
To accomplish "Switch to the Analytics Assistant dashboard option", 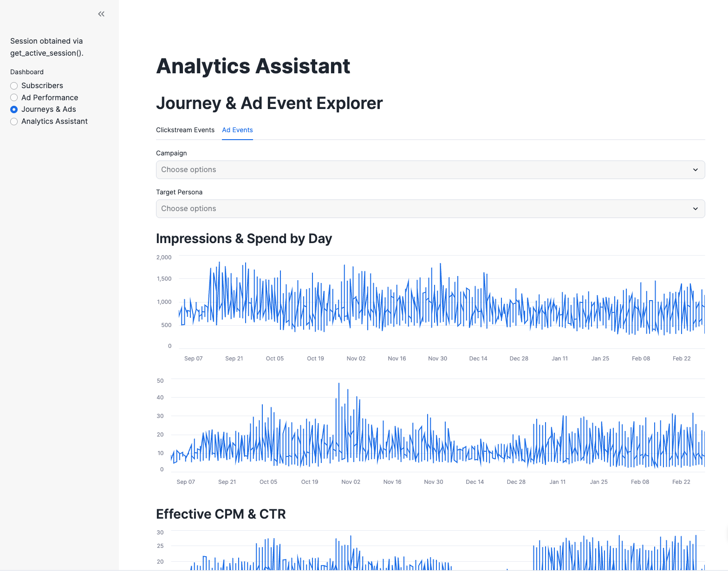I will coord(14,122).
